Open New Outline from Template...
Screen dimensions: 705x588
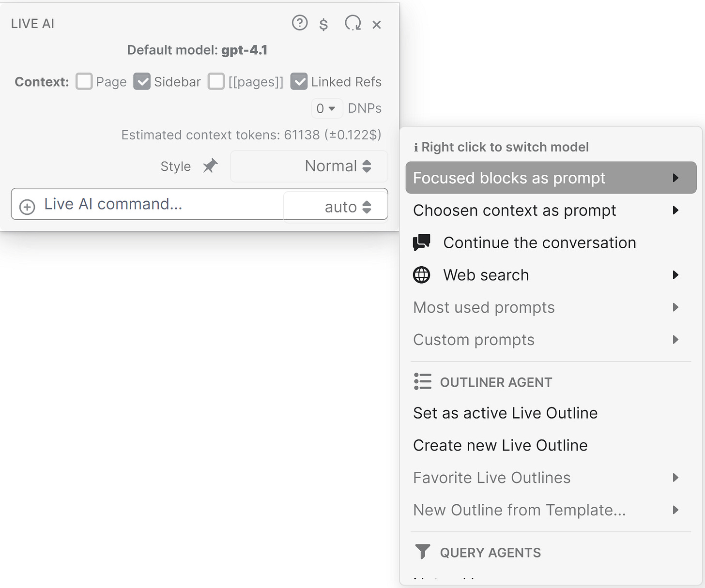coord(551,510)
